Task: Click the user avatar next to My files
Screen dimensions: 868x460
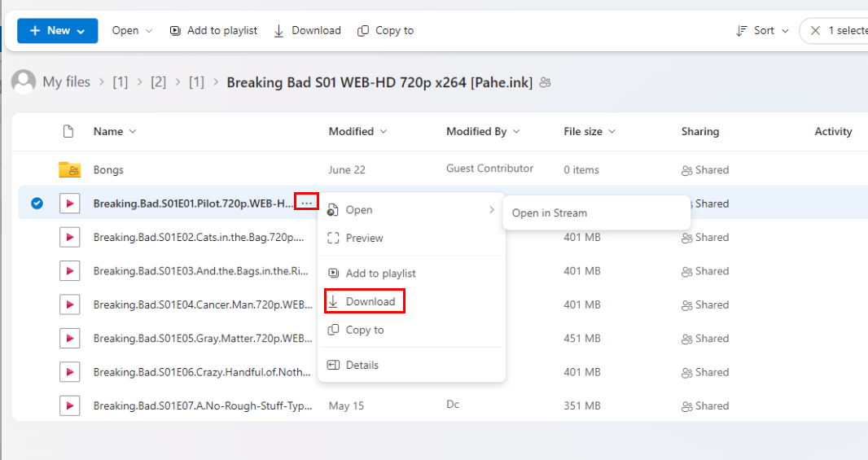Action: click(24, 81)
